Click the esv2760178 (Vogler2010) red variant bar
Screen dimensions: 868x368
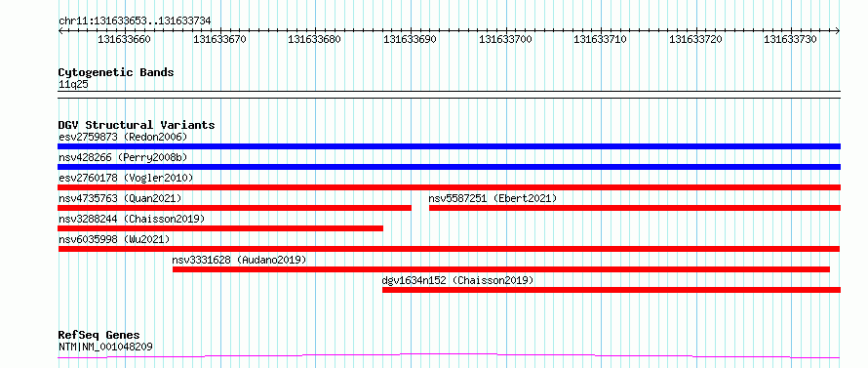(449, 187)
